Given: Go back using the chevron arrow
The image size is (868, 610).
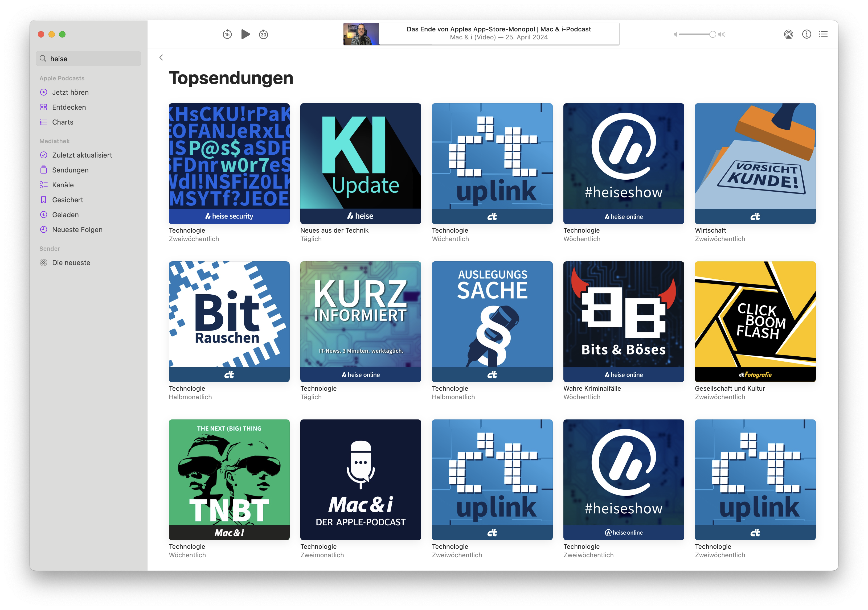Looking at the screenshot, I should tap(161, 57).
